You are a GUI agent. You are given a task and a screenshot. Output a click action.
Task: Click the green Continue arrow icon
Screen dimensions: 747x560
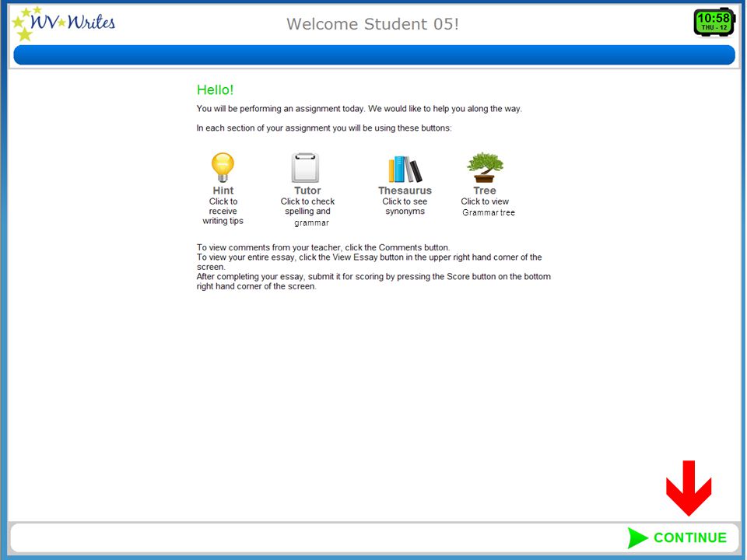point(637,537)
